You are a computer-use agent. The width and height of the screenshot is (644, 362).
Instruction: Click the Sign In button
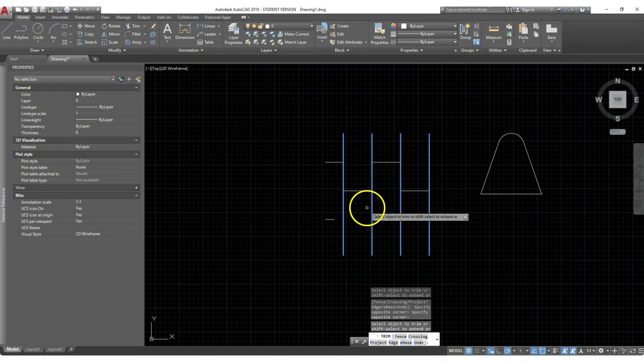(528, 10)
